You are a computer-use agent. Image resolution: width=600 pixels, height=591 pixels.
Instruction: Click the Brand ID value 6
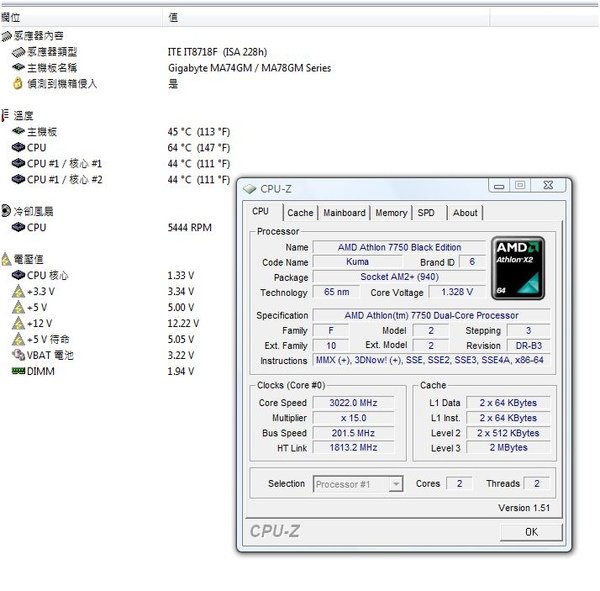472,262
